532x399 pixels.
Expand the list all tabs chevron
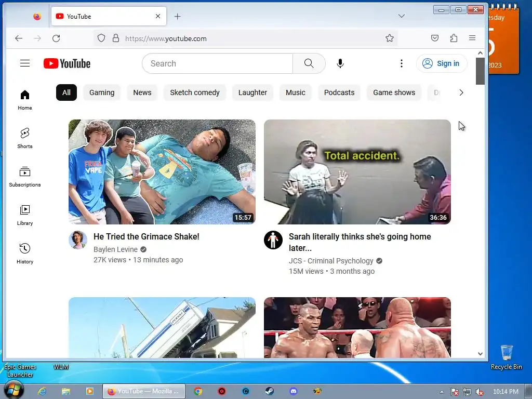(402, 16)
